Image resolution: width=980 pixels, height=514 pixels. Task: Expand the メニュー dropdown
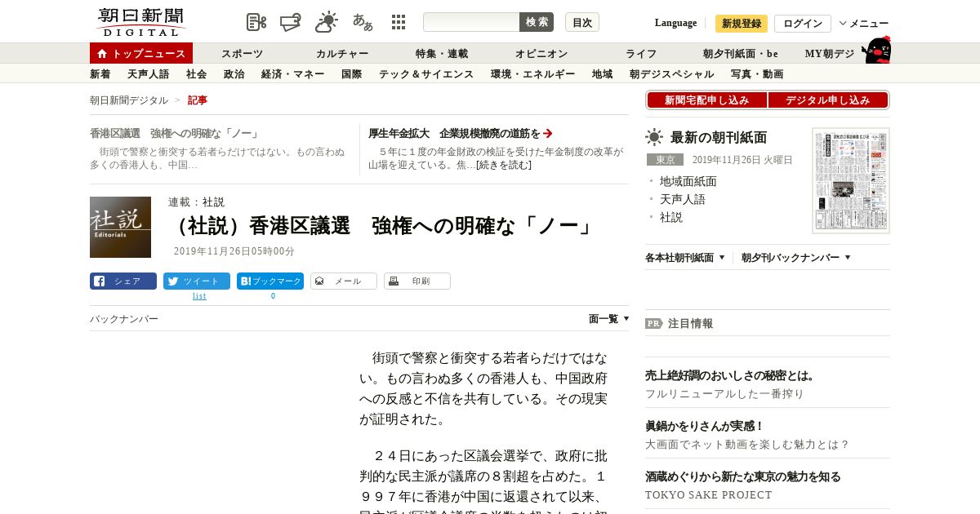pyautogui.click(x=864, y=24)
